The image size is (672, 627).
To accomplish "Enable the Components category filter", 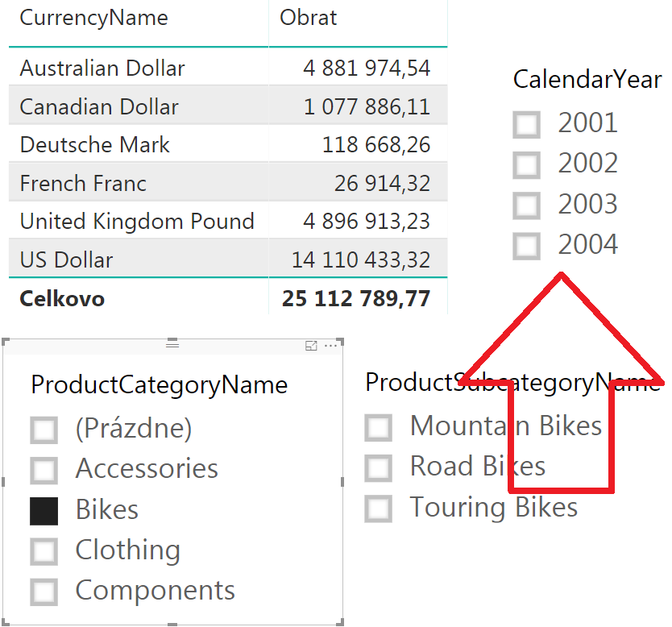I will pyautogui.click(x=44, y=592).
